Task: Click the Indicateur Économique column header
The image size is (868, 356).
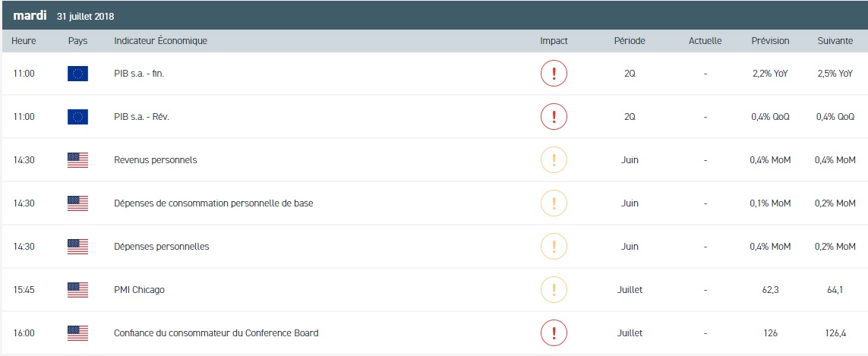Action: [160, 41]
